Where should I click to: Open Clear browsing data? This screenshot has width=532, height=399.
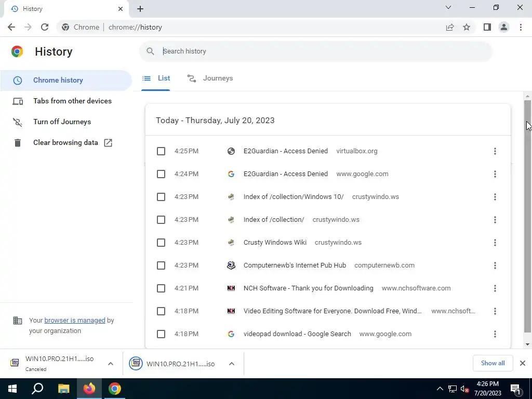[66, 143]
